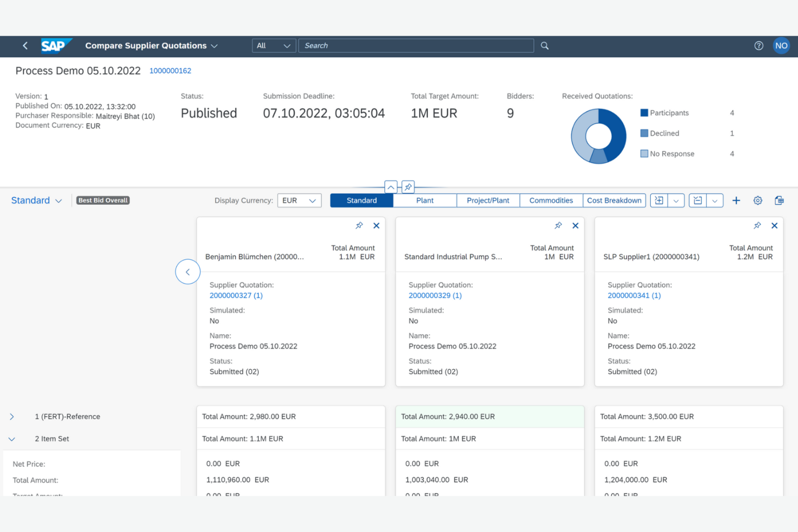Collapse the 2 Item Set tree node
Viewport: 798px width, 532px height.
click(11, 439)
